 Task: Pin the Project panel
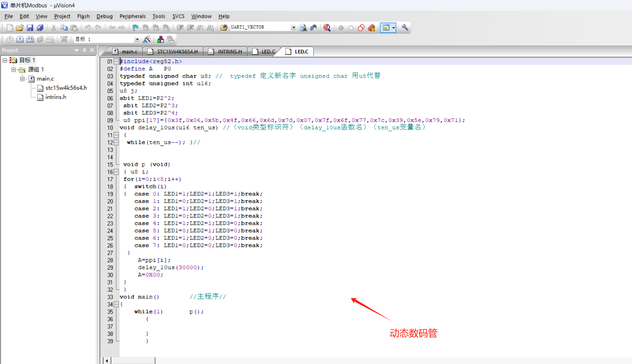(x=84, y=50)
